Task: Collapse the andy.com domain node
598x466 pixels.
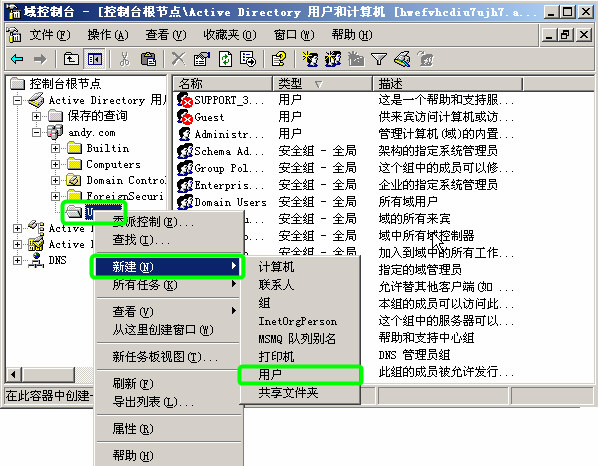Action: click(36, 133)
